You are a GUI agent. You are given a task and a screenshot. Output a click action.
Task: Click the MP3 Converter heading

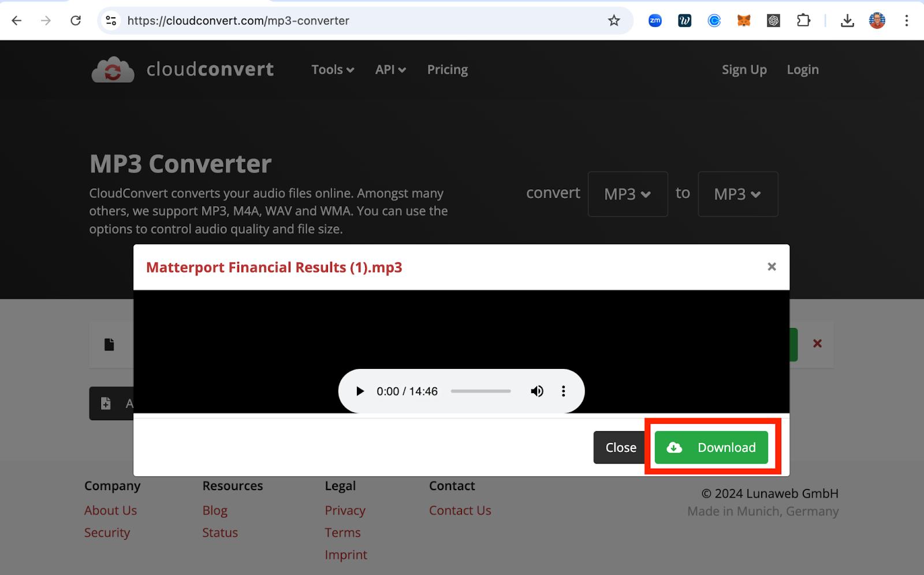pyautogui.click(x=181, y=164)
